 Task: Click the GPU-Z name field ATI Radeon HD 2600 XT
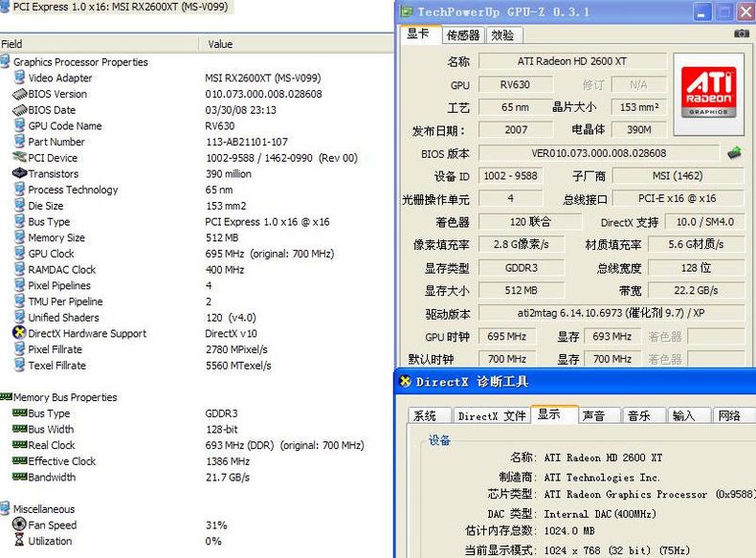click(572, 61)
